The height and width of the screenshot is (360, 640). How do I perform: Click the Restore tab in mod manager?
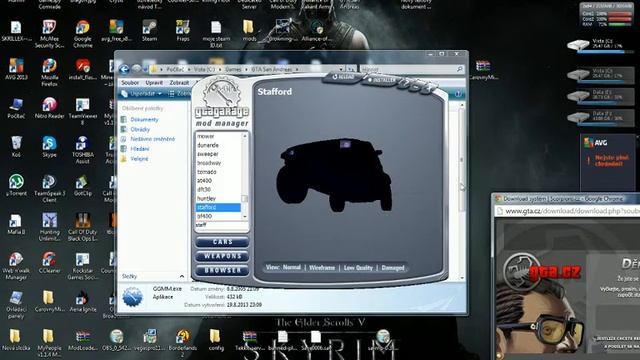click(x=343, y=77)
